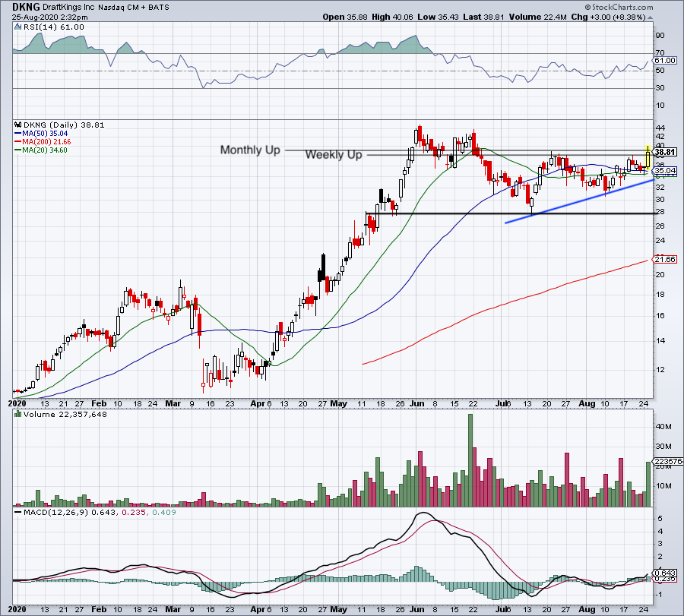Click the 21.66 red MA axis tag
Image resolution: width=684 pixels, height=616 pixels.
click(665, 260)
